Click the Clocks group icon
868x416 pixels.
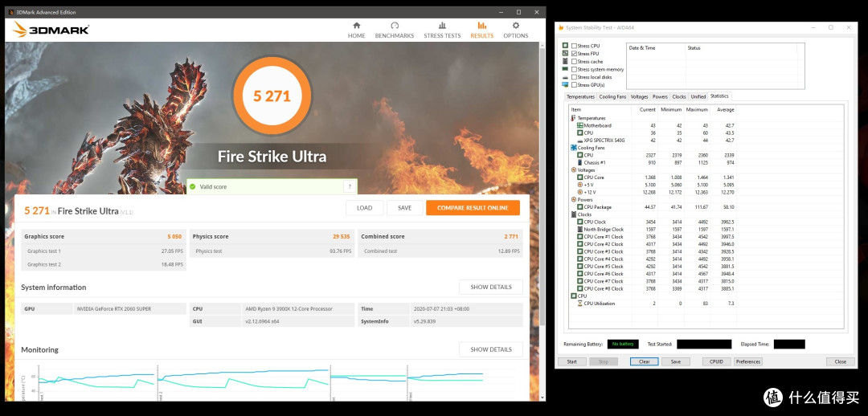573,214
